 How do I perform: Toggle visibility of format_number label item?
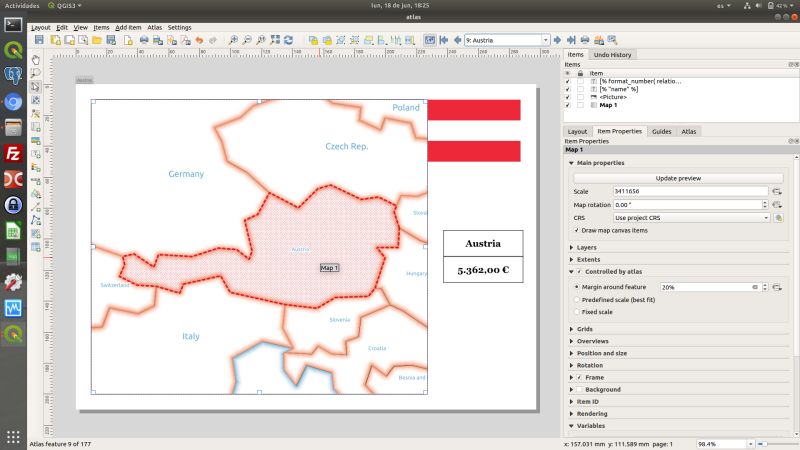(x=567, y=81)
